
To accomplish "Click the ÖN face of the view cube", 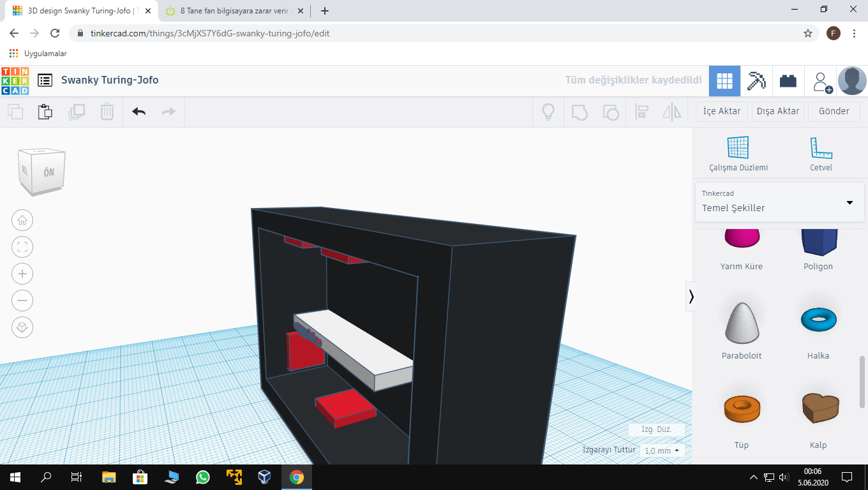I will click(49, 173).
